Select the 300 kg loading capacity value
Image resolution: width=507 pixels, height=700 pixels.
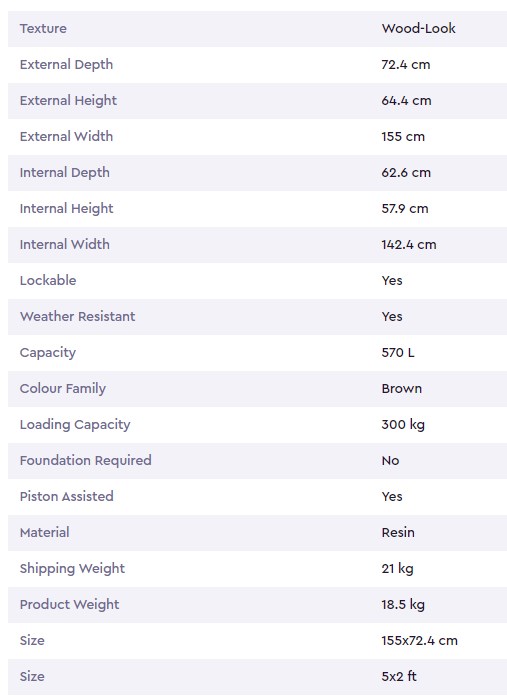[x=403, y=425]
